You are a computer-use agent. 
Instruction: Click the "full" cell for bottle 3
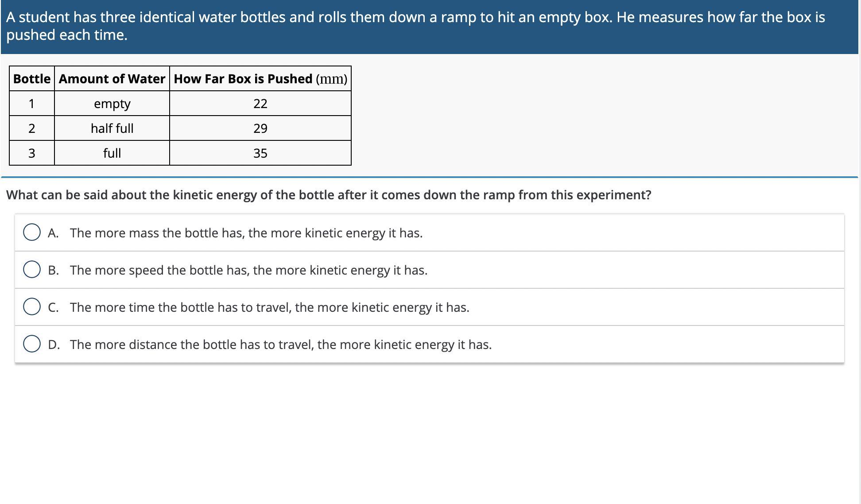[112, 153]
